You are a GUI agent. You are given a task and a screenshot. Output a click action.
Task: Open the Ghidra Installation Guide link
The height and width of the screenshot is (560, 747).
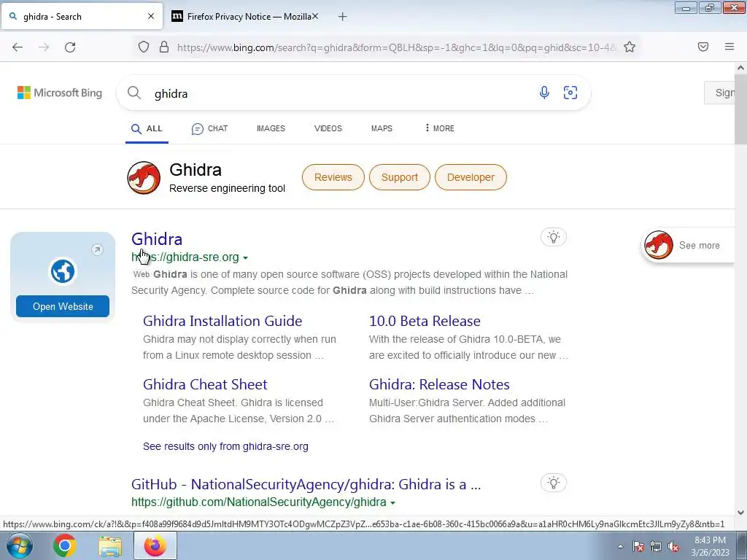click(x=222, y=321)
